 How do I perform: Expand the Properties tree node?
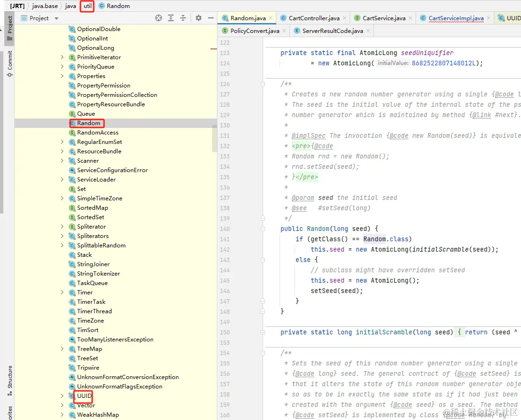click(x=62, y=76)
